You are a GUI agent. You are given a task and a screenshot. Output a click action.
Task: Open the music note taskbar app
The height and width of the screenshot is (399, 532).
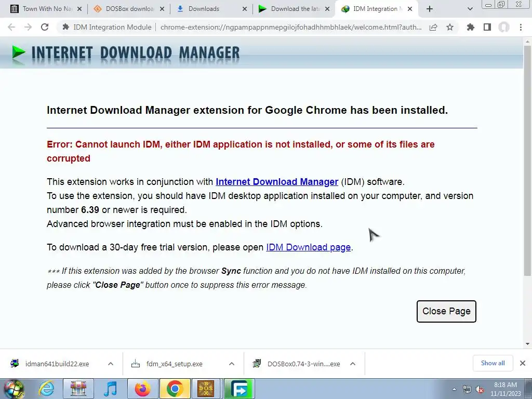point(111,389)
